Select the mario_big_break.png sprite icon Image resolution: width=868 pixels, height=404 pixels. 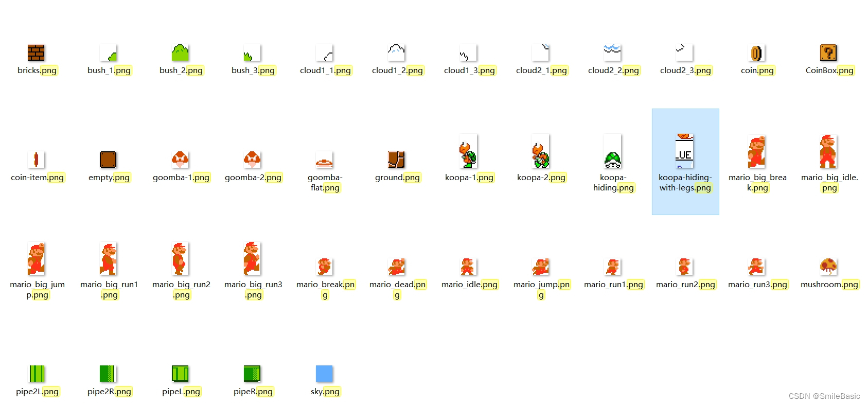coord(756,151)
